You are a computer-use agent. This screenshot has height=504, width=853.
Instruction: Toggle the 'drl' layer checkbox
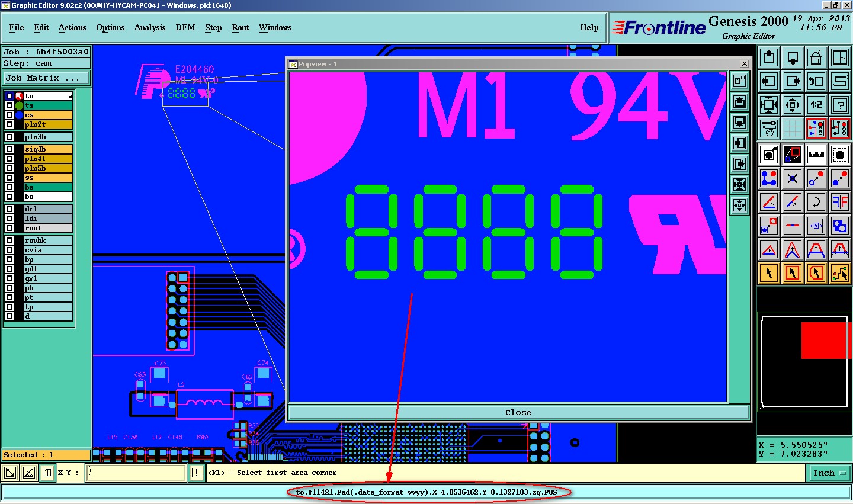[x=9, y=209]
